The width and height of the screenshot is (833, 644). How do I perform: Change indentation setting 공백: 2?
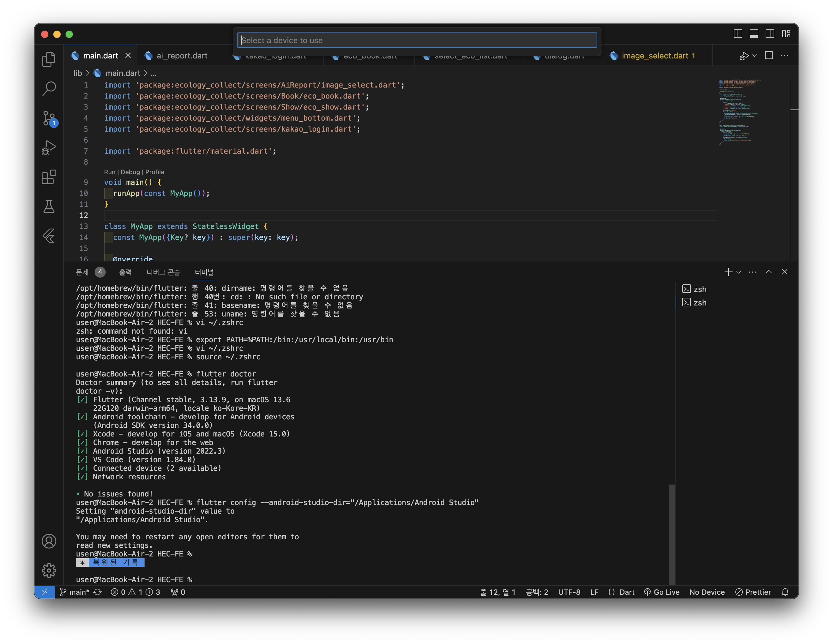[537, 592]
